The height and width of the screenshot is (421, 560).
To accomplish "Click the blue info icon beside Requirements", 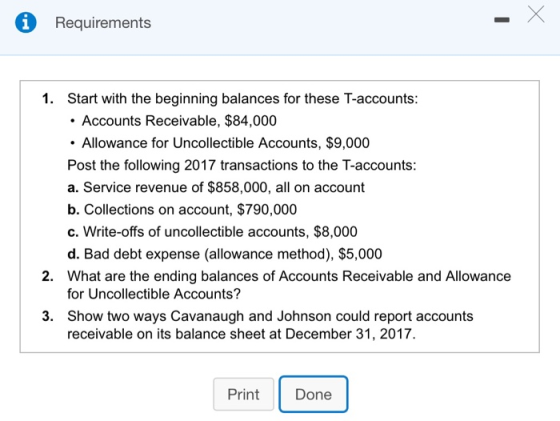I will [x=26, y=22].
